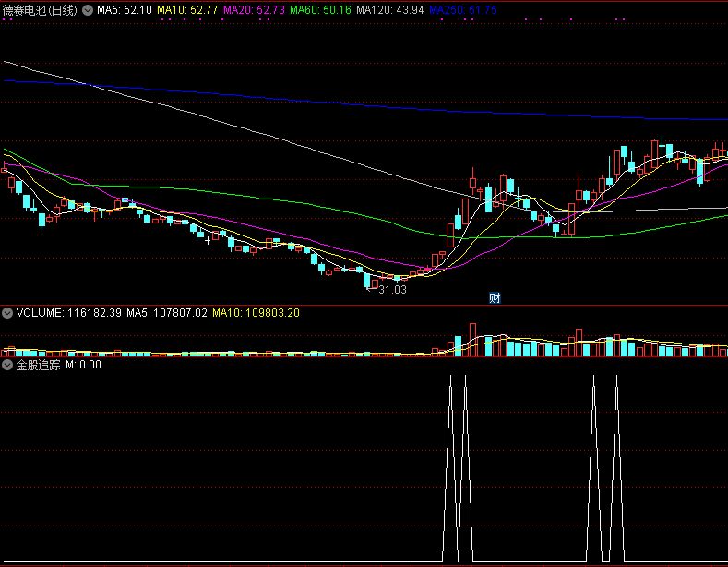Click the MA120: 43.94 label
Viewport: 728px width, 567px height.
pyautogui.click(x=390, y=10)
